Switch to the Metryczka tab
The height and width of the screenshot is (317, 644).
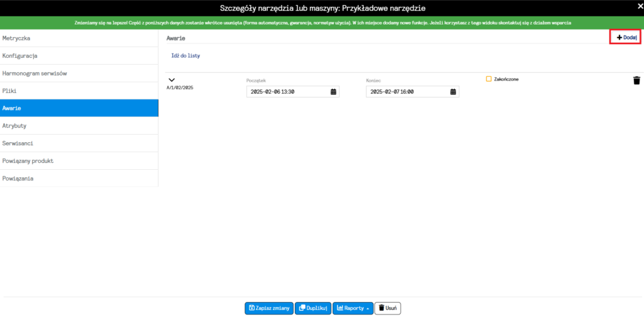79,38
